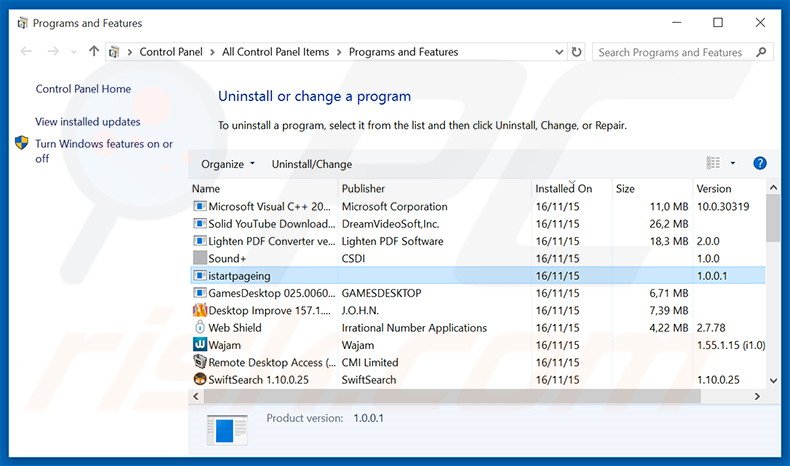Click the istartpageing program icon
This screenshot has width=790, height=466.
click(200, 276)
